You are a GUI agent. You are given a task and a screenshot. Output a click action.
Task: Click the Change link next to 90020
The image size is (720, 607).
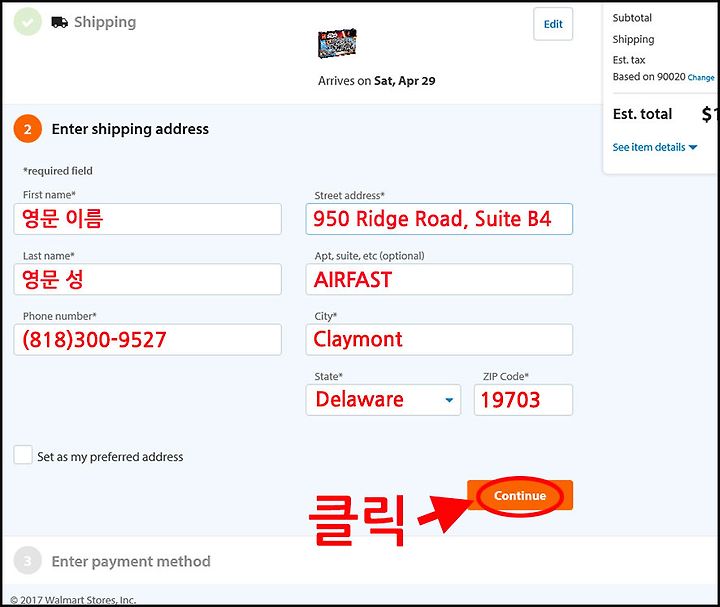(x=701, y=78)
